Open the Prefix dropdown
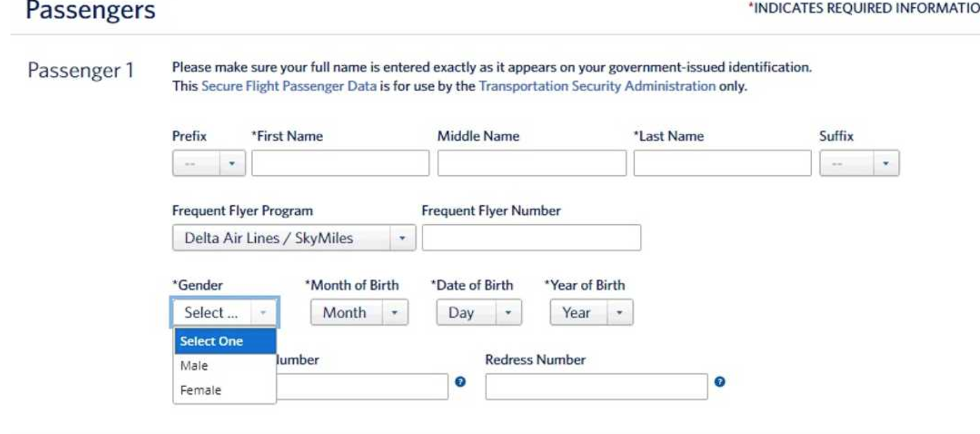 [x=208, y=163]
